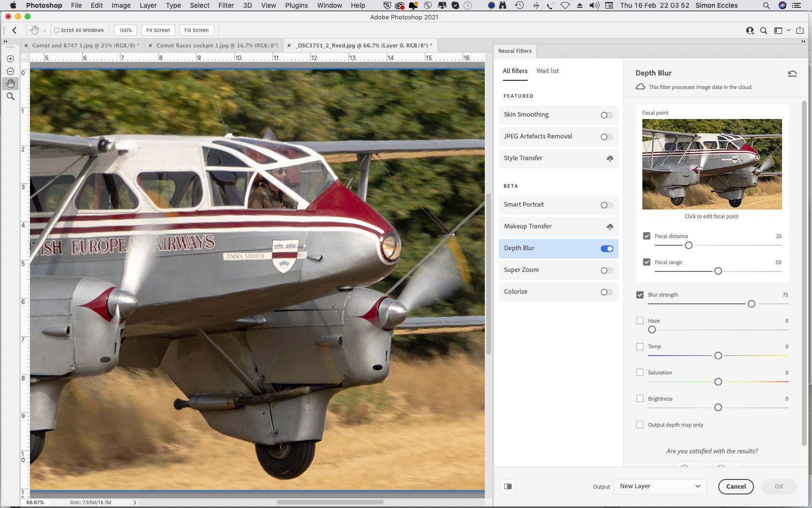Screen dimensions: 812x508
Task: Close the _DSC3751_2_fixed.jpg tab
Action: point(289,45)
